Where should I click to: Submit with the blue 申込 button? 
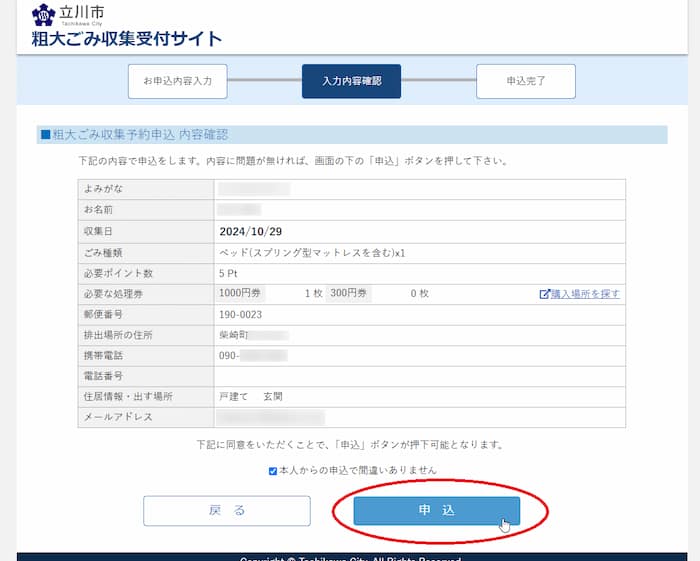(436, 511)
